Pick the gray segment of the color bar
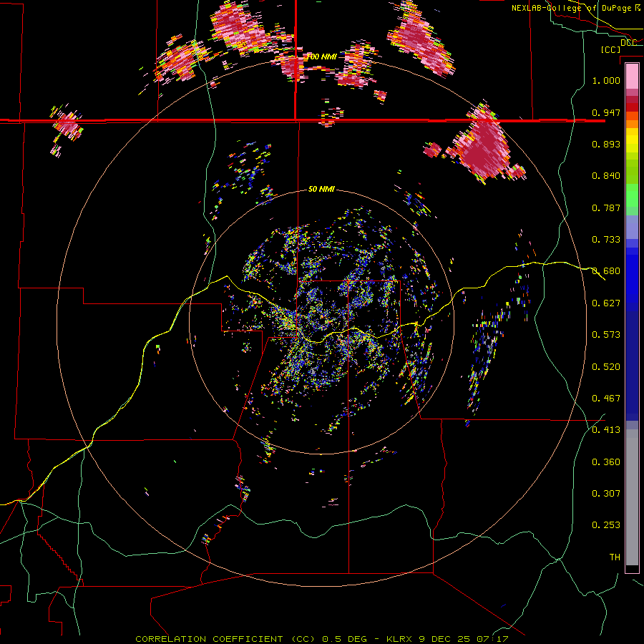The image size is (644, 644). tap(632, 497)
